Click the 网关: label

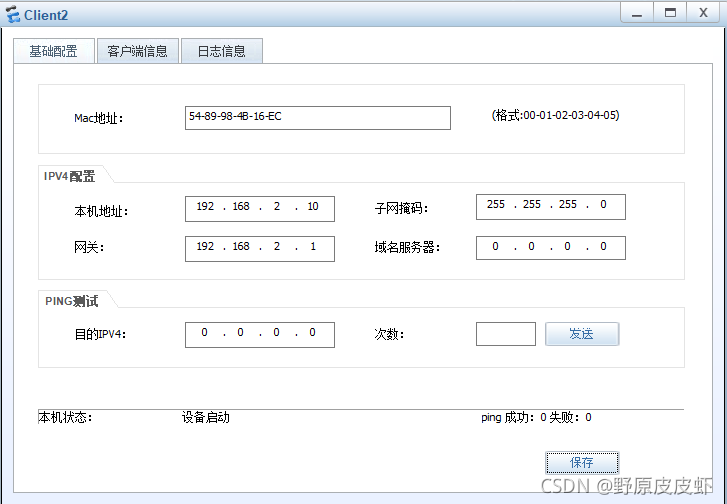pos(89,248)
